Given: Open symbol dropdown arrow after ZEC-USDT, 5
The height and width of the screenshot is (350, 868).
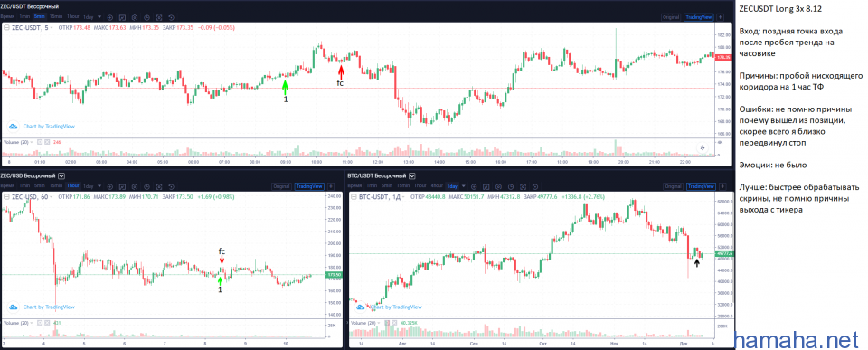Looking at the screenshot, I should point(51,27).
